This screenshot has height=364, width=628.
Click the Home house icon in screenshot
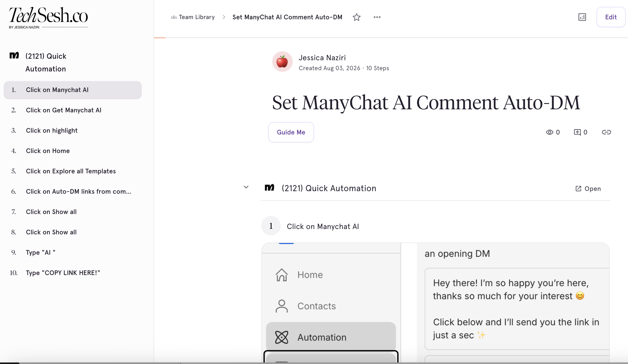(x=282, y=275)
